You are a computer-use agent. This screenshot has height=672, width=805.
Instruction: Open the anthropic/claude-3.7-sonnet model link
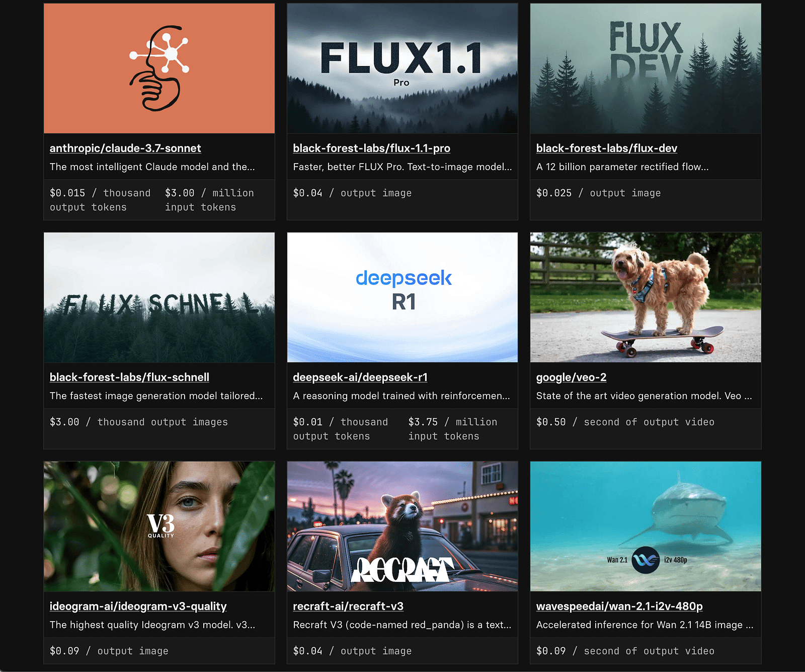click(125, 148)
